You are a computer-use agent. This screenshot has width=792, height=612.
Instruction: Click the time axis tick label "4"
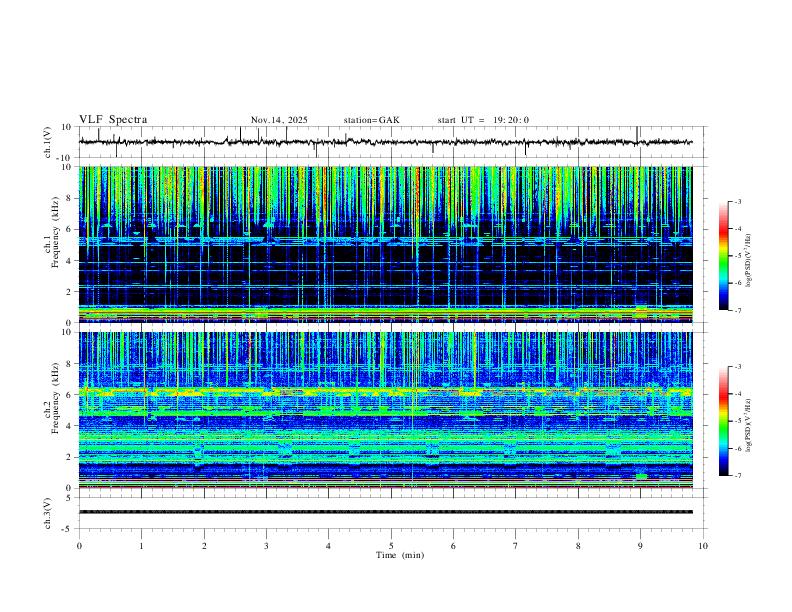click(x=329, y=546)
